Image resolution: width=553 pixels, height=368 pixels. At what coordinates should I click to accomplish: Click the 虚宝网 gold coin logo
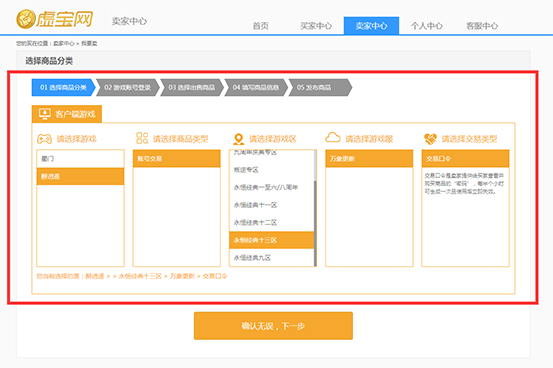click(26, 19)
